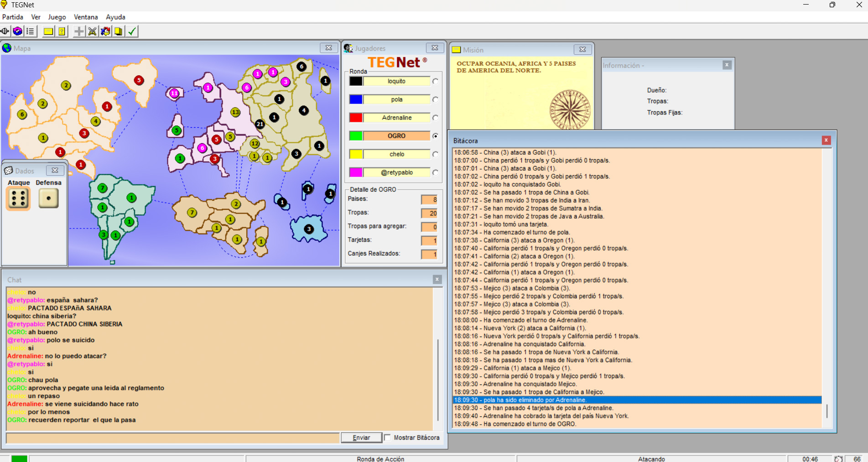The image size is (868, 462).
Task: Click the pink and blue circular arrows icon
Action: click(17, 31)
